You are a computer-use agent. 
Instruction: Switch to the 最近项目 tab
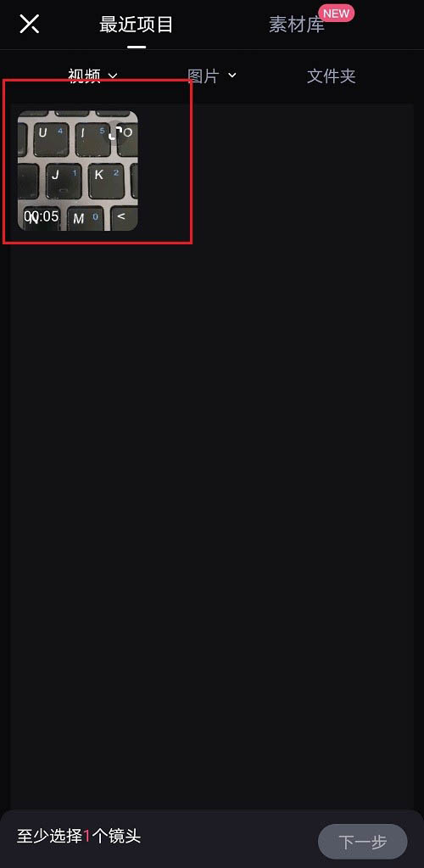(x=137, y=25)
